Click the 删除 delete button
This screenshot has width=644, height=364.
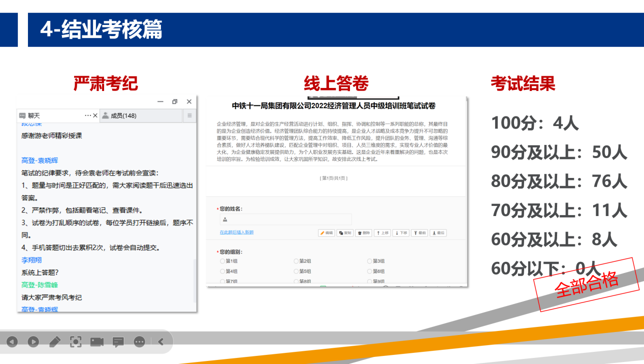(x=364, y=233)
